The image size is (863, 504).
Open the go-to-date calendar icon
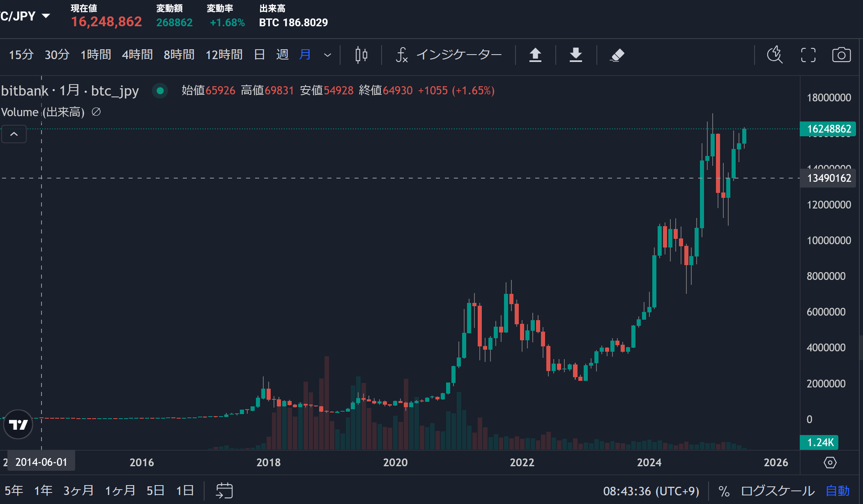pyautogui.click(x=224, y=490)
